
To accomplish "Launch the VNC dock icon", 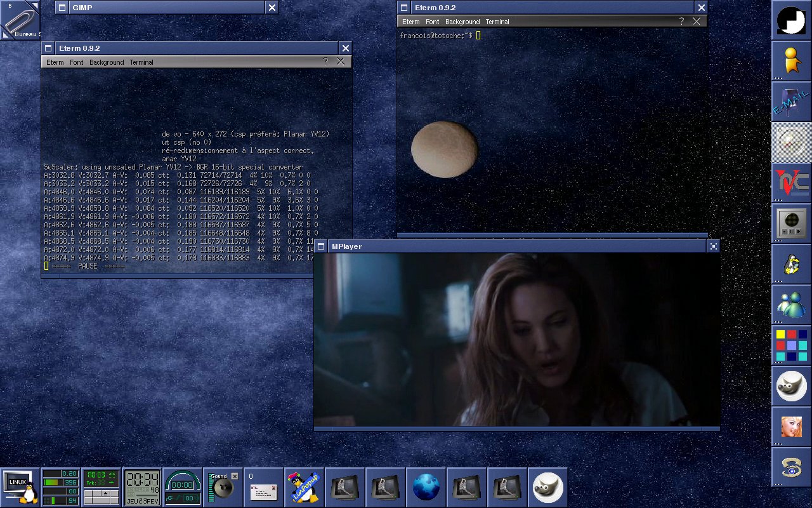I will coord(791,183).
